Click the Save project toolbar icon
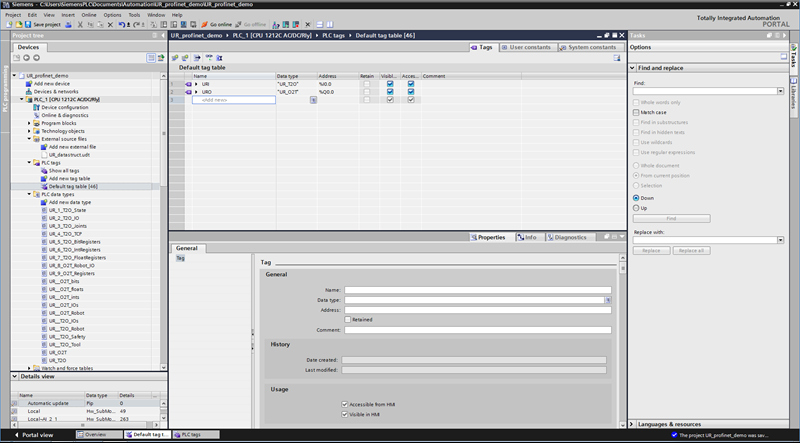This screenshot has height=443, width=800. (x=30, y=24)
